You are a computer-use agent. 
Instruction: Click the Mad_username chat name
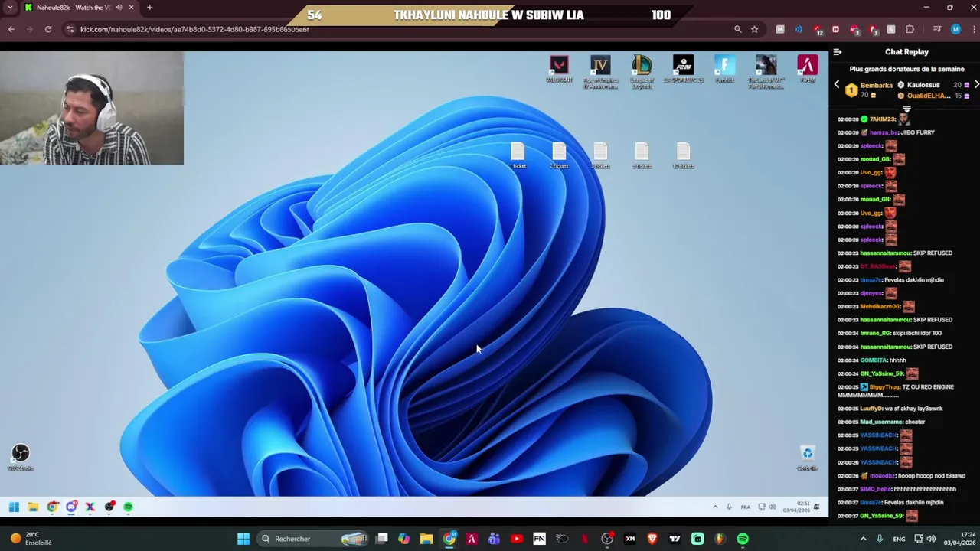pyautogui.click(x=881, y=422)
